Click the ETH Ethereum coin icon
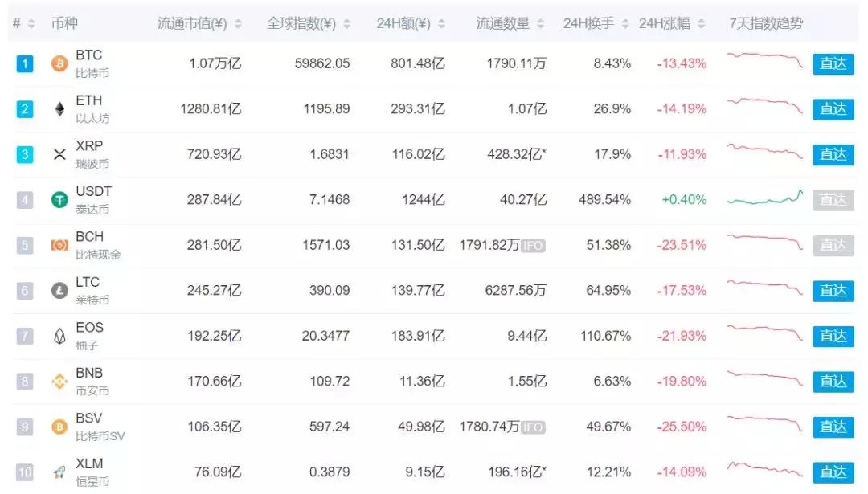Image resolution: width=868 pixels, height=494 pixels. coord(59,108)
